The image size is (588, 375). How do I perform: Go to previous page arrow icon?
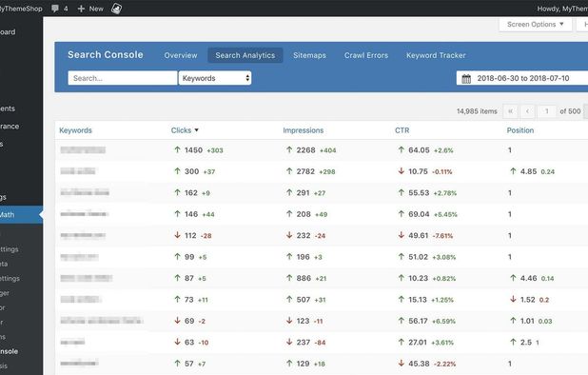click(528, 111)
